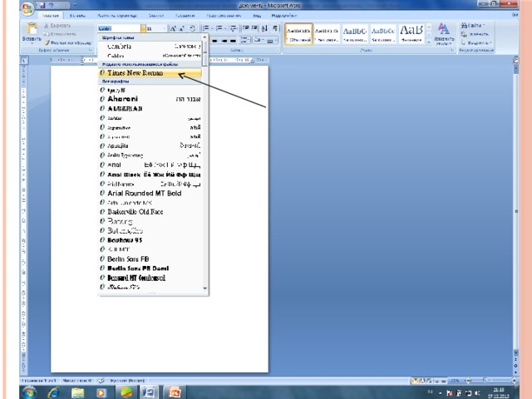Open the font size combo box
The height and width of the screenshot is (399, 532).
coord(156,28)
